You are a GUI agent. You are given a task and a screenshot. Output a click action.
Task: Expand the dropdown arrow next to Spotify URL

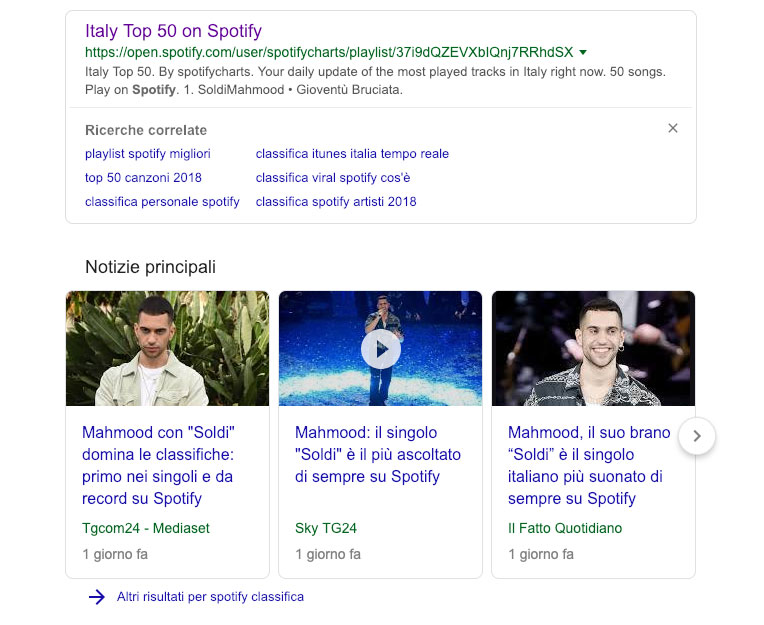pyautogui.click(x=583, y=52)
